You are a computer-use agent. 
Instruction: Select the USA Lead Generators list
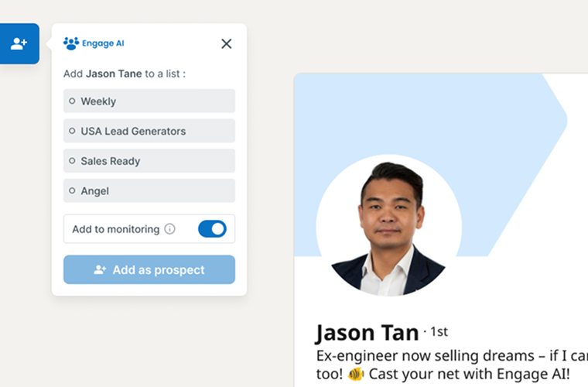click(149, 131)
